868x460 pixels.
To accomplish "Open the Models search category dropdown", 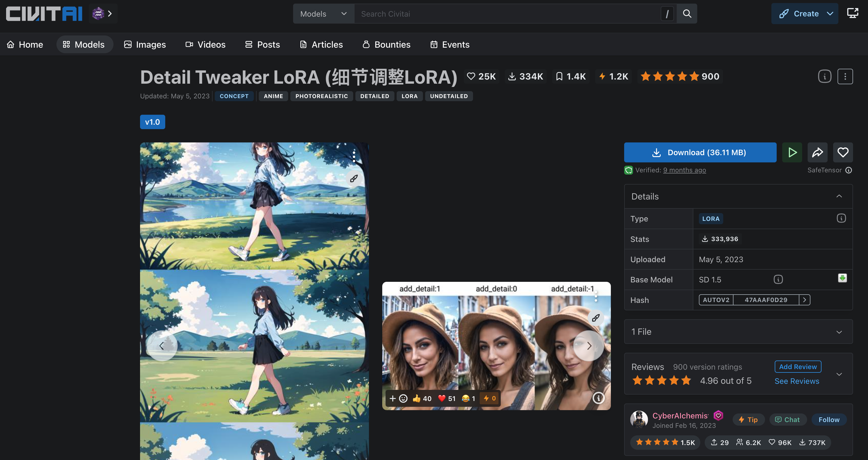I will (323, 14).
